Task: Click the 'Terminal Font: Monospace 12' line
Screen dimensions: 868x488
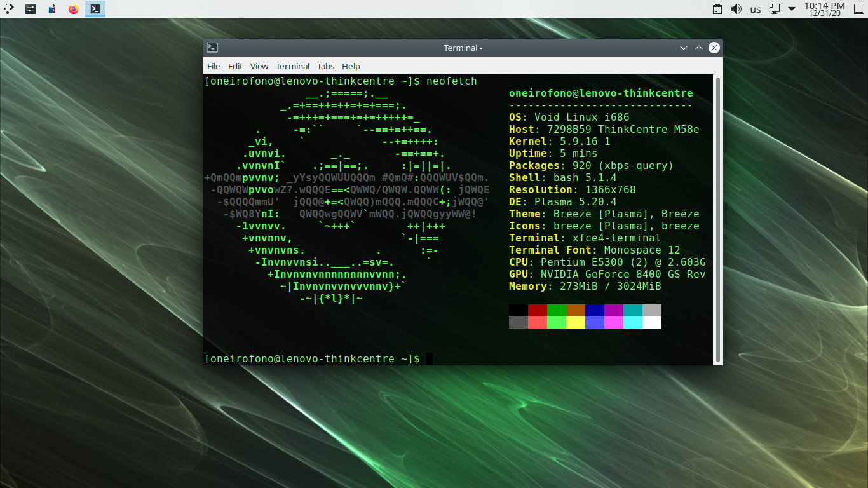Action: (x=595, y=250)
